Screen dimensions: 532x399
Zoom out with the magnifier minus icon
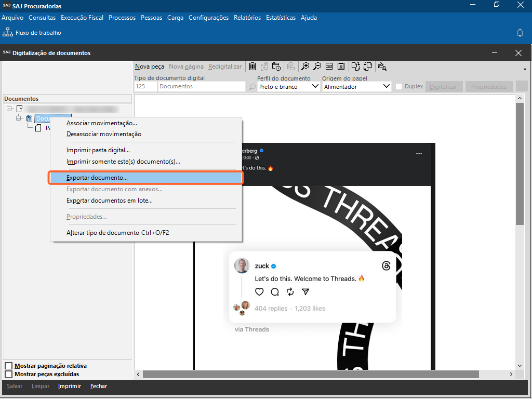click(317, 66)
